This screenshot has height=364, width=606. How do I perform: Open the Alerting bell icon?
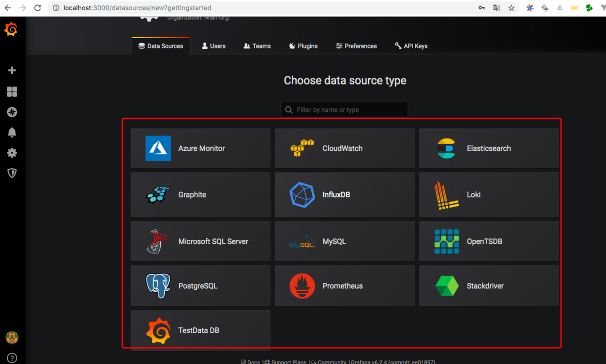pyautogui.click(x=12, y=132)
